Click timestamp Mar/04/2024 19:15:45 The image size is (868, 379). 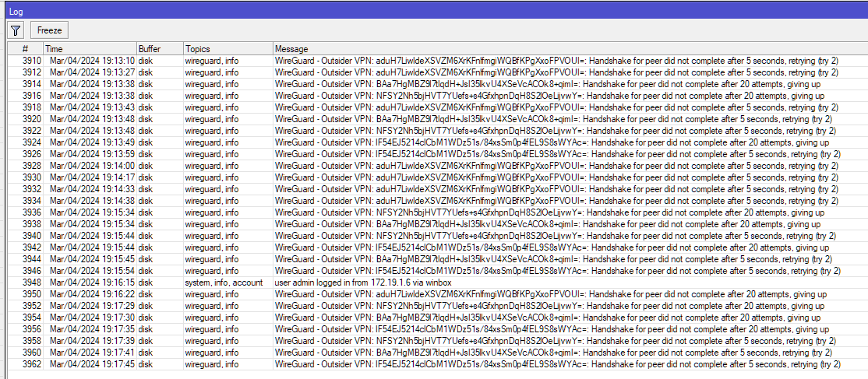point(92,259)
